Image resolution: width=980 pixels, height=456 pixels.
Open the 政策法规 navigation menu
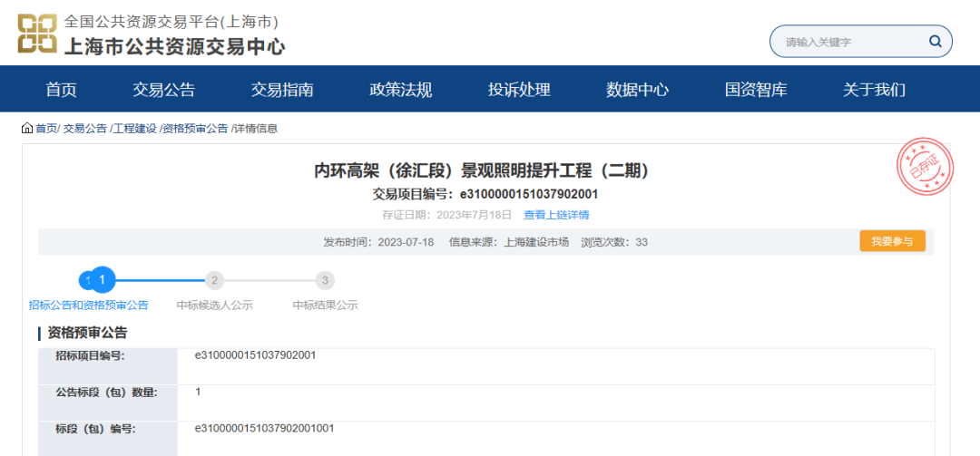click(401, 90)
